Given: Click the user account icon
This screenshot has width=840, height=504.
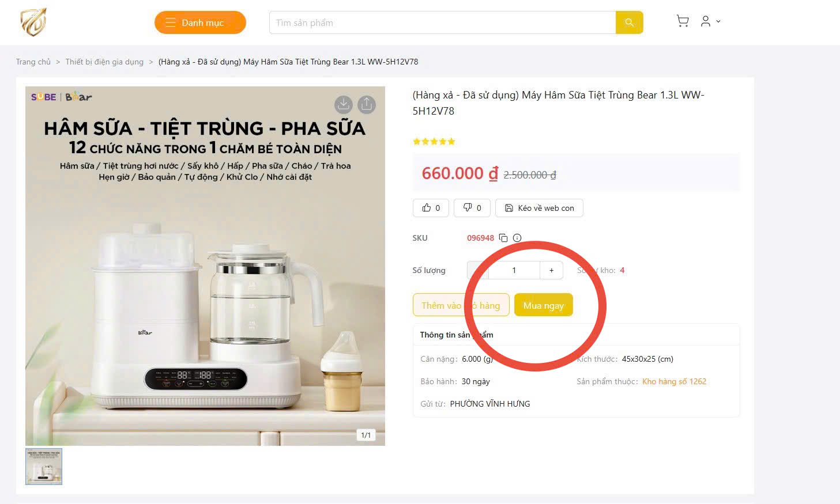Looking at the screenshot, I should point(705,22).
